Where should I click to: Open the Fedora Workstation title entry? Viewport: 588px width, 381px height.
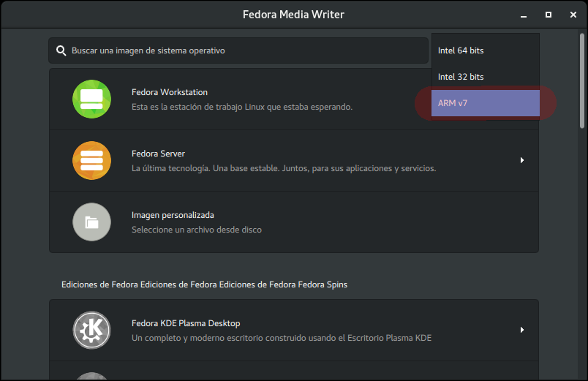[x=170, y=92]
